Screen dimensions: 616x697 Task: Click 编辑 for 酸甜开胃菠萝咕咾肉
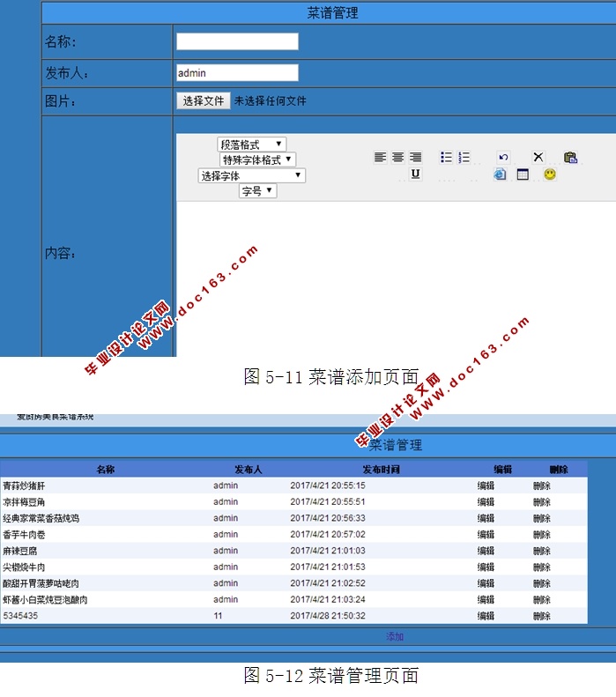point(486,583)
